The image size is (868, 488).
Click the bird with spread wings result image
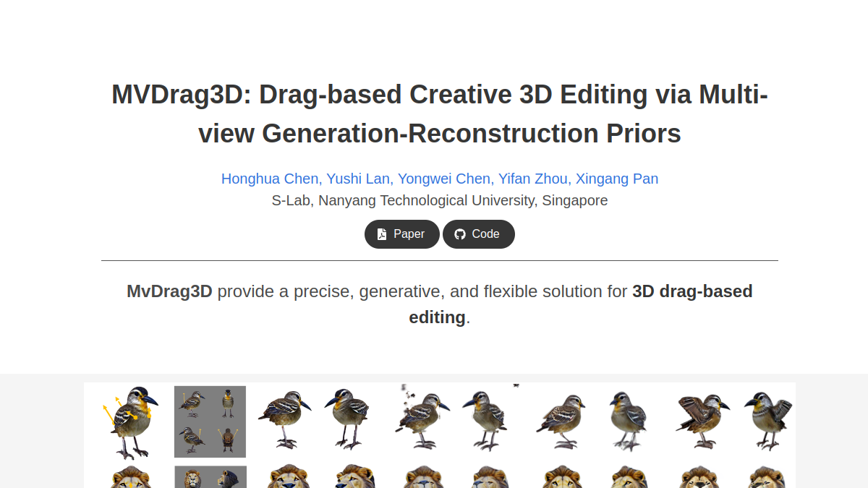tap(702, 421)
